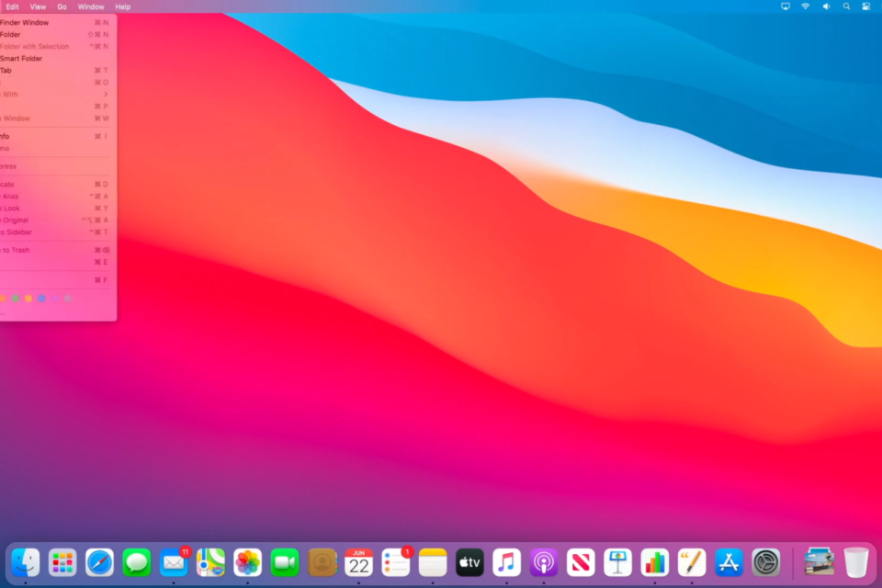Select the Smart Folder menu entry
This screenshot has height=588, width=882.
tap(22, 58)
